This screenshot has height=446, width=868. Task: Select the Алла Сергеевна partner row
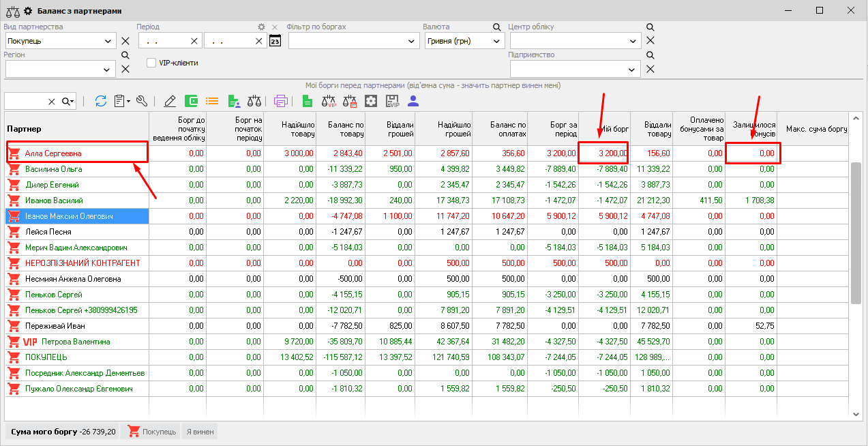pyautogui.click(x=53, y=153)
